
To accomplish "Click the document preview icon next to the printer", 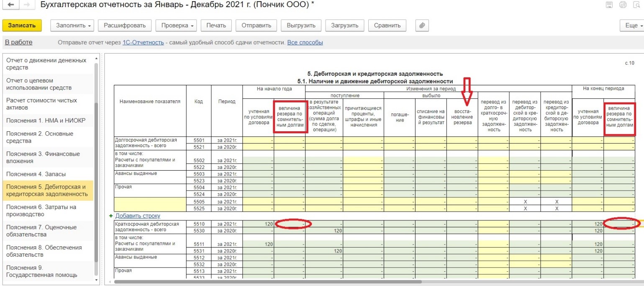I will click(636, 5).
